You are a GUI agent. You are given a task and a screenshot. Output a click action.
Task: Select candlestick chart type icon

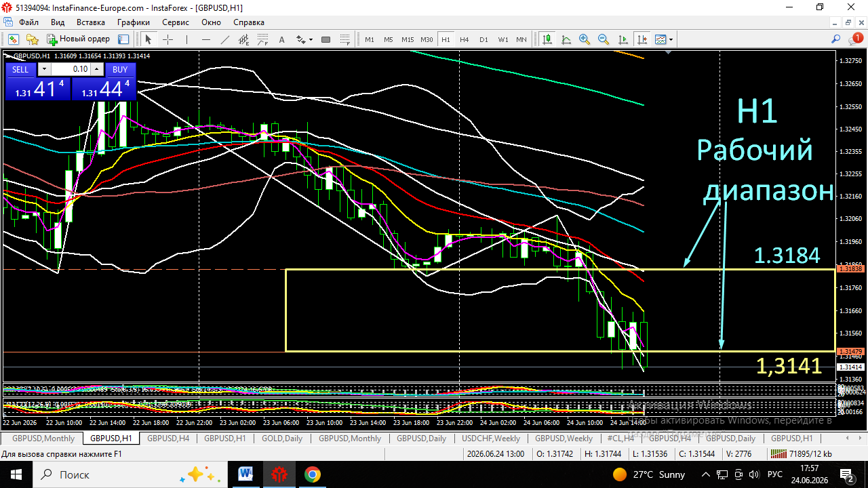click(547, 39)
